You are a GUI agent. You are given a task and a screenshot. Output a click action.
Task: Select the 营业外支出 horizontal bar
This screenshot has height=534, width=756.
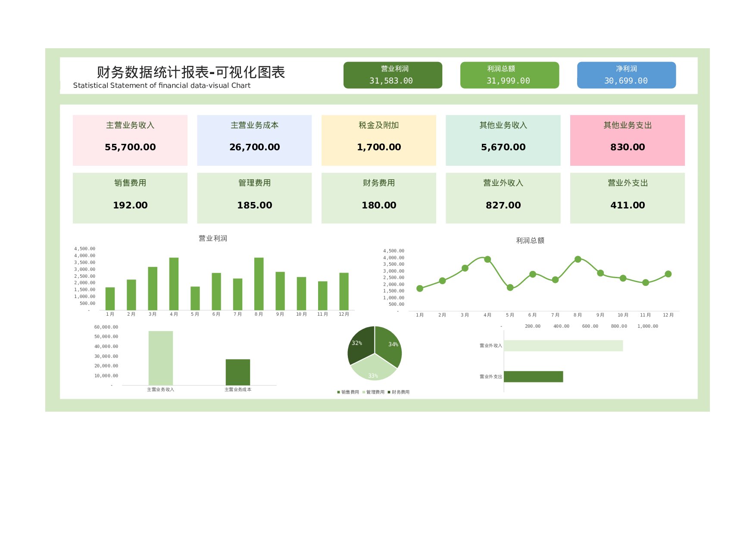533,377
